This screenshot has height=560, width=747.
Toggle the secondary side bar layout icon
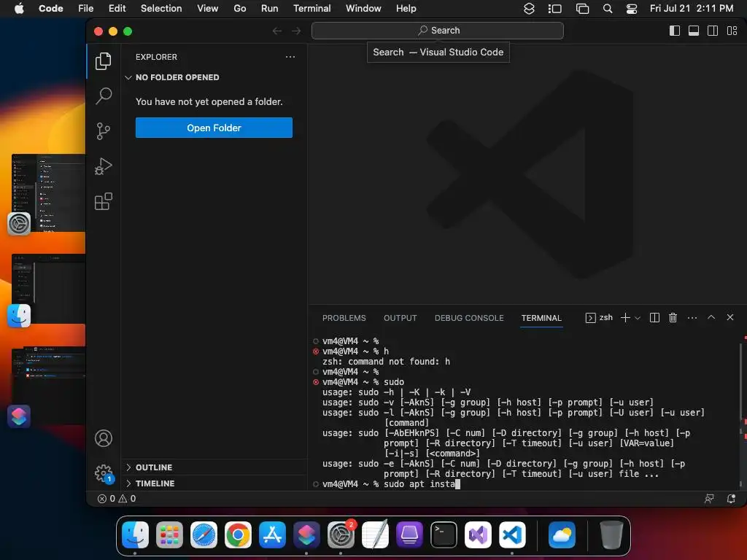713,31
